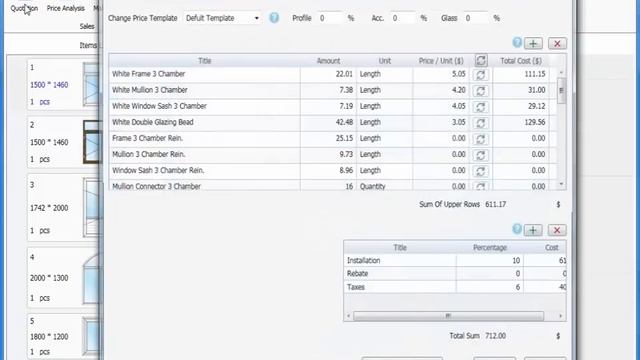640x360 pixels.
Task: Select the Installation row title
Action: click(x=400, y=260)
